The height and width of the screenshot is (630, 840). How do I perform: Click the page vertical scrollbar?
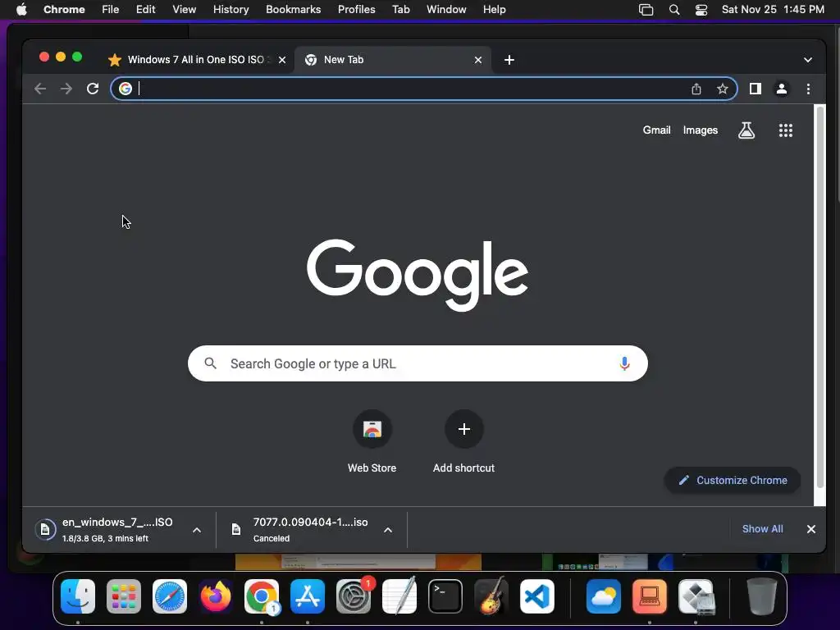point(819,297)
